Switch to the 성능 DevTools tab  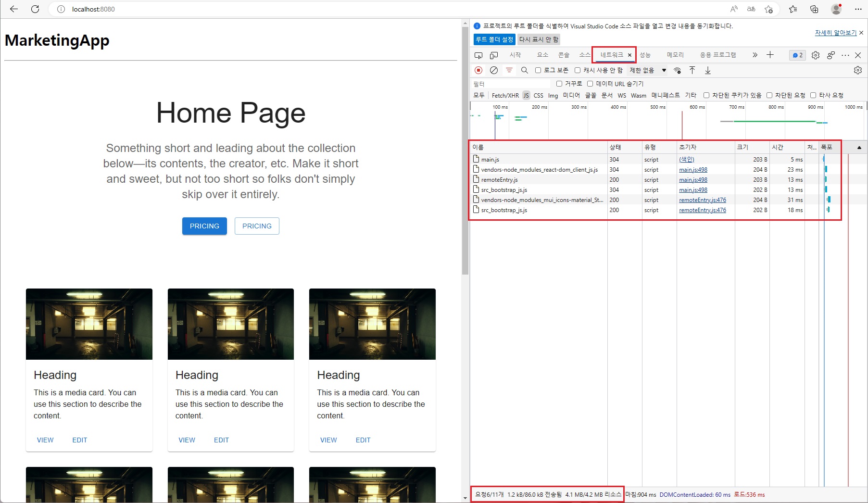coord(645,55)
